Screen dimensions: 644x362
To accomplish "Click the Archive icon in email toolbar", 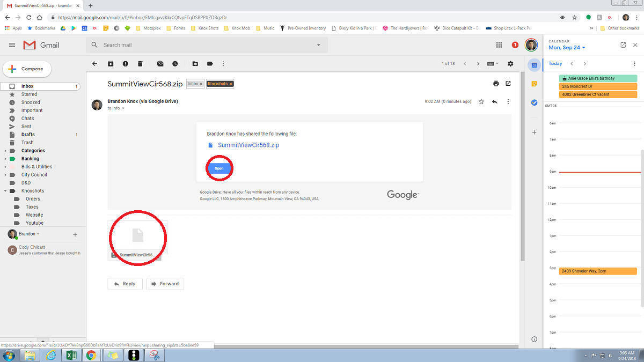I will 111,64.
